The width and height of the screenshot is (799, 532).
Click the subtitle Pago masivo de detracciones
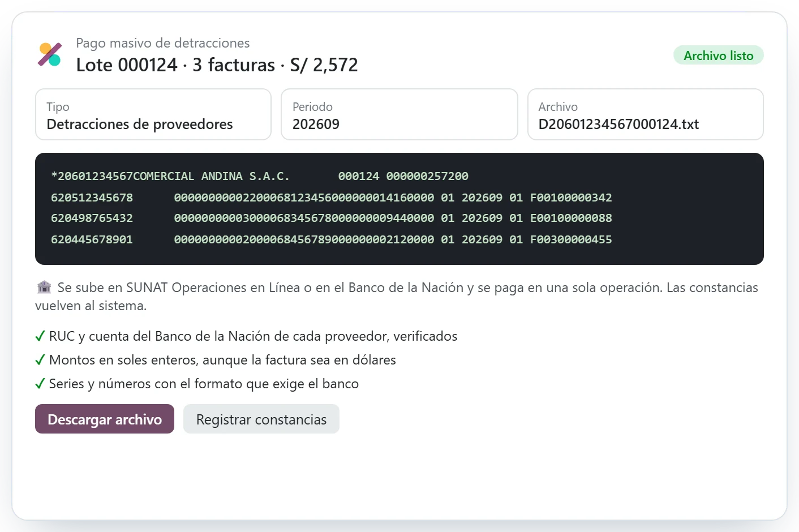pyautogui.click(x=163, y=43)
